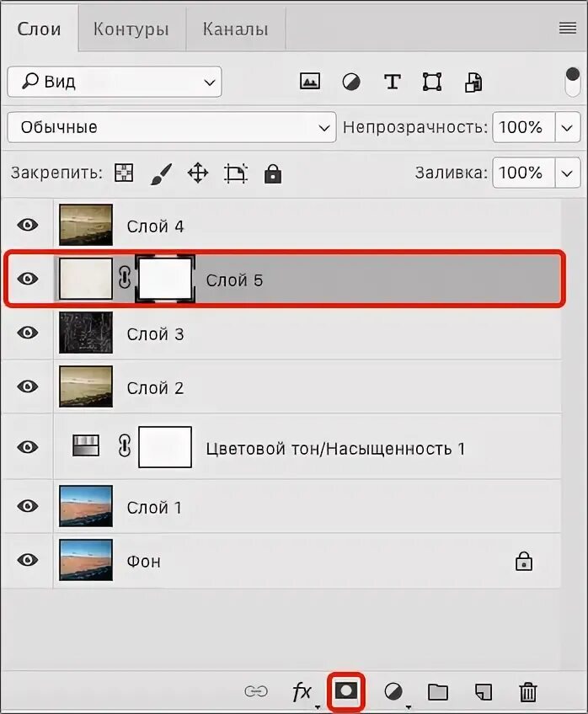Filter layers by text layer type
This screenshot has width=588, height=714.
[393, 83]
